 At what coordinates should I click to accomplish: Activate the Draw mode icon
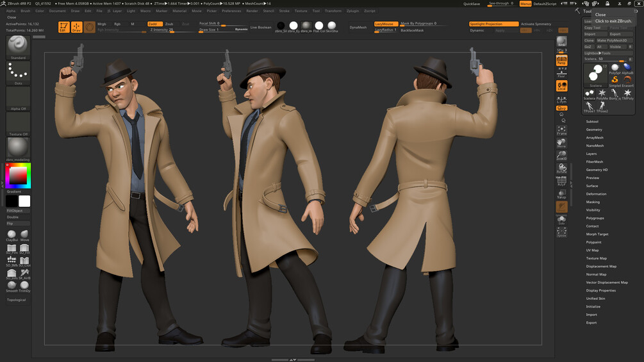click(x=76, y=27)
